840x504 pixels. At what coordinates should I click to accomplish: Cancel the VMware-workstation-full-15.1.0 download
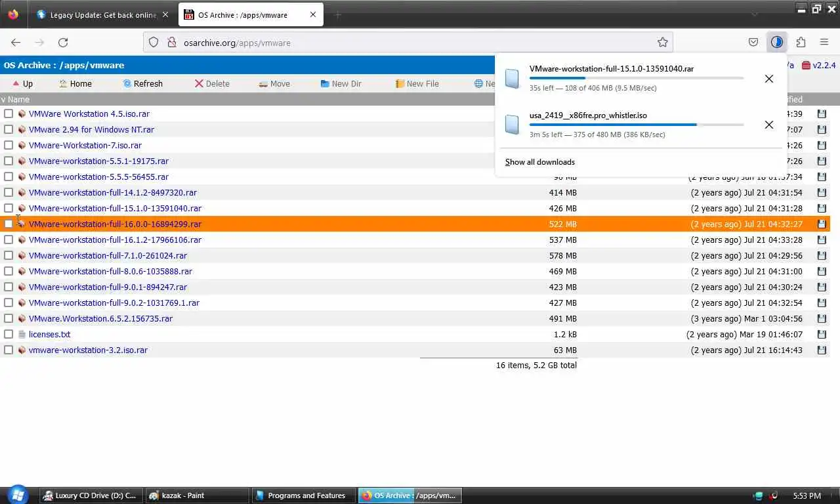(769, 79)
